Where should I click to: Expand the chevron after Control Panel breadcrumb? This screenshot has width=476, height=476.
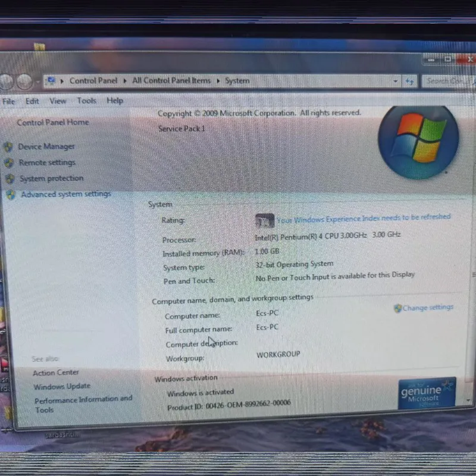[125, 81]
